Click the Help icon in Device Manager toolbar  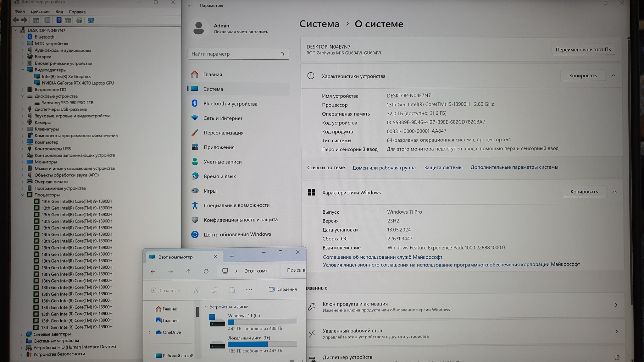point(59,20)
